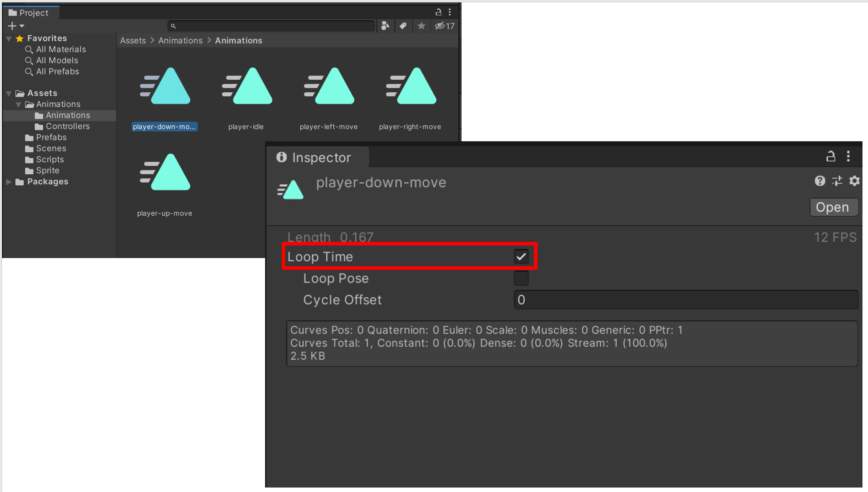Collapse the Assets folder tree arrow
Screen dimensions: 868x492
pyautogui.click(x=9, y=93)
